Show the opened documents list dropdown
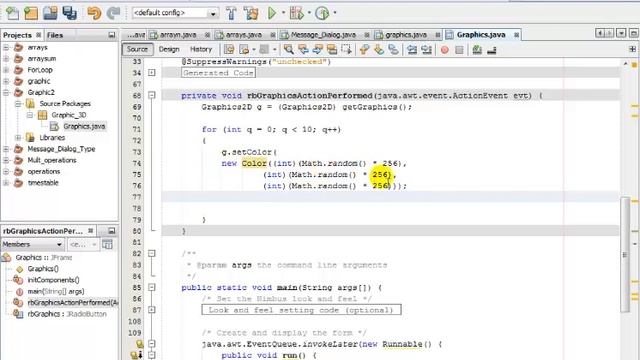640x360 pixels. coord(621,33)
